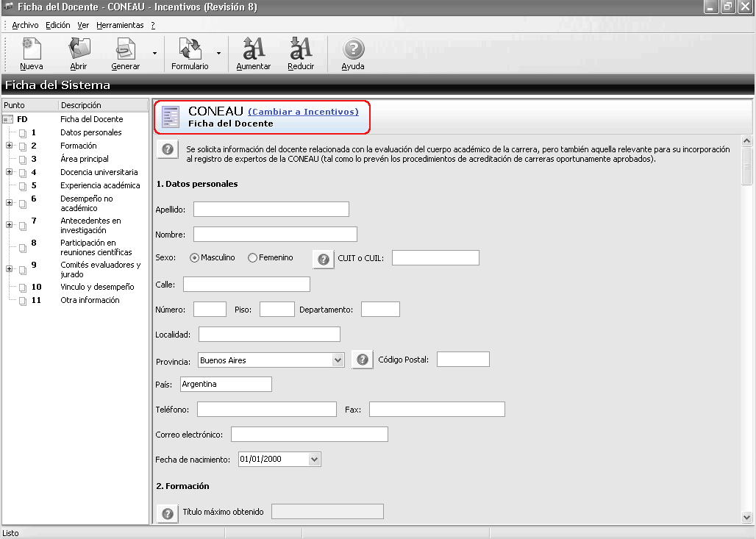Screen dimensions: 756x539
Task: Click the Nueva toolbar icon
Action: tap(31, 53)
